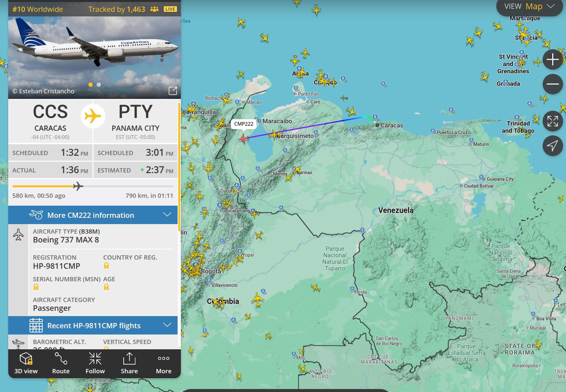The image size is (566, 392).
Task: Click the BAROMETRIC ALT. label
Action: tap(60, 342)
